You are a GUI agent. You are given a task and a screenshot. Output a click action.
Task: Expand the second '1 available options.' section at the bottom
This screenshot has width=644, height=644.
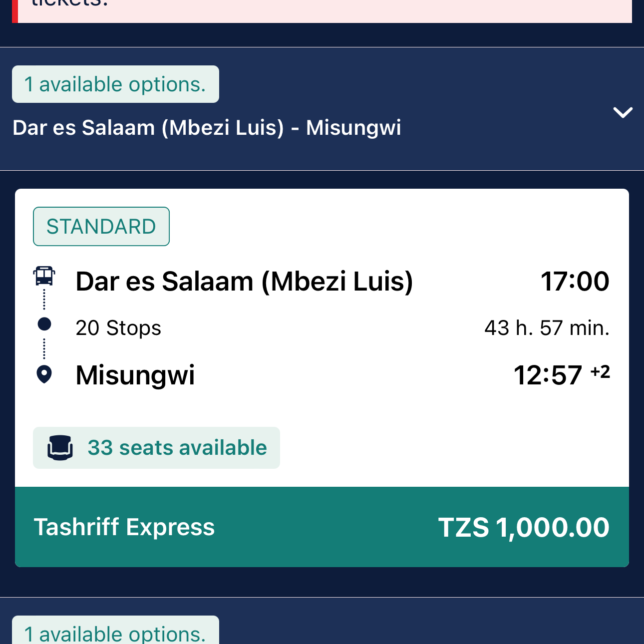(x=115, y=632)
